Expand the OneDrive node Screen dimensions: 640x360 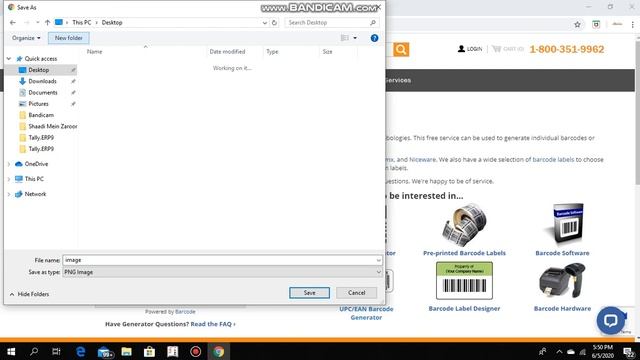click(x=9, y=164)
